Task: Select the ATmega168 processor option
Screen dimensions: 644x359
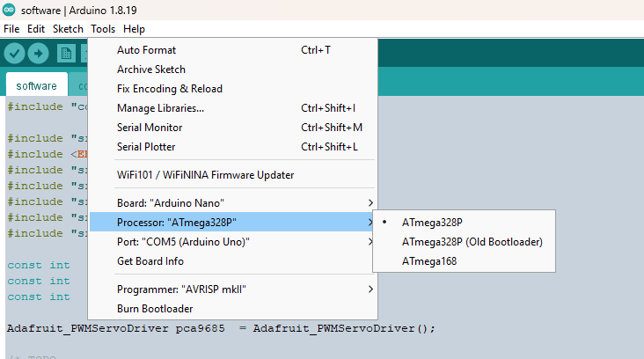Action: point(465,261)
